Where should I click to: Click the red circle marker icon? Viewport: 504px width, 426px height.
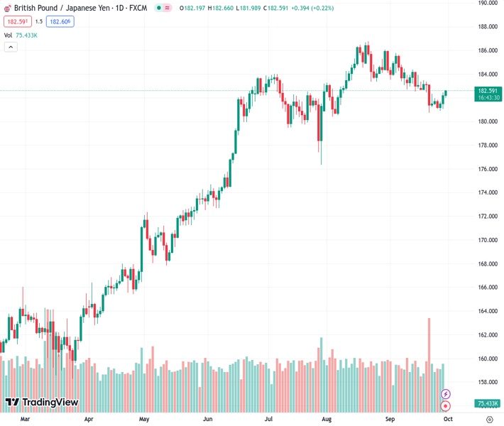[445, 406]
